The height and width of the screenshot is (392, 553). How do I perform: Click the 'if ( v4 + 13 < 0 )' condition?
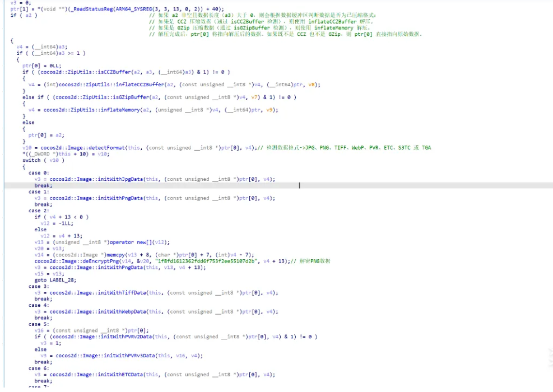click(x=62, y=218)
